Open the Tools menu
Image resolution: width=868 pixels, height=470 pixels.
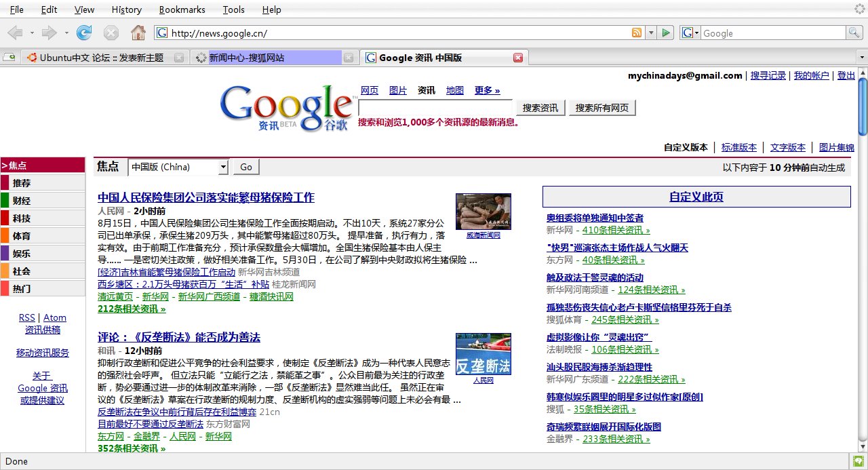(233, 9)
